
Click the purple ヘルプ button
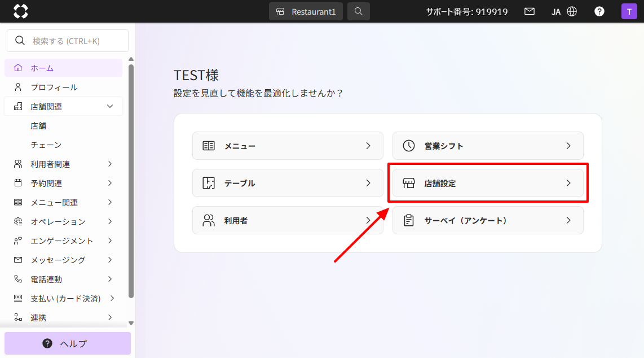click(x=68, y=343)
